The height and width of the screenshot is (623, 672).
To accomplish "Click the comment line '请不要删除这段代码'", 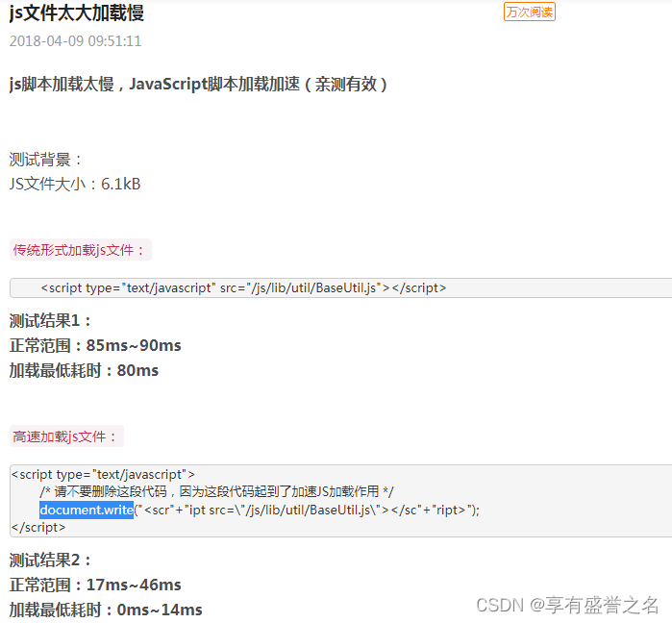I will 217,492.
